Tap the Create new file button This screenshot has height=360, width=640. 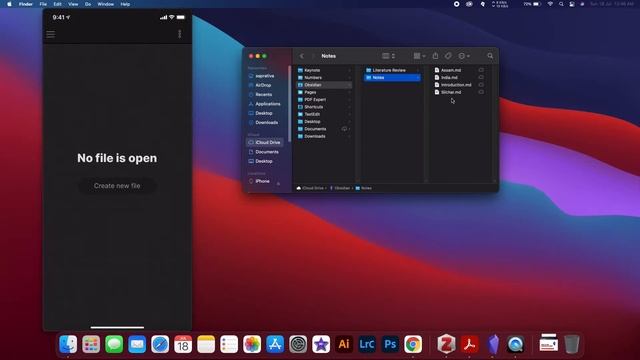(117, 186)
